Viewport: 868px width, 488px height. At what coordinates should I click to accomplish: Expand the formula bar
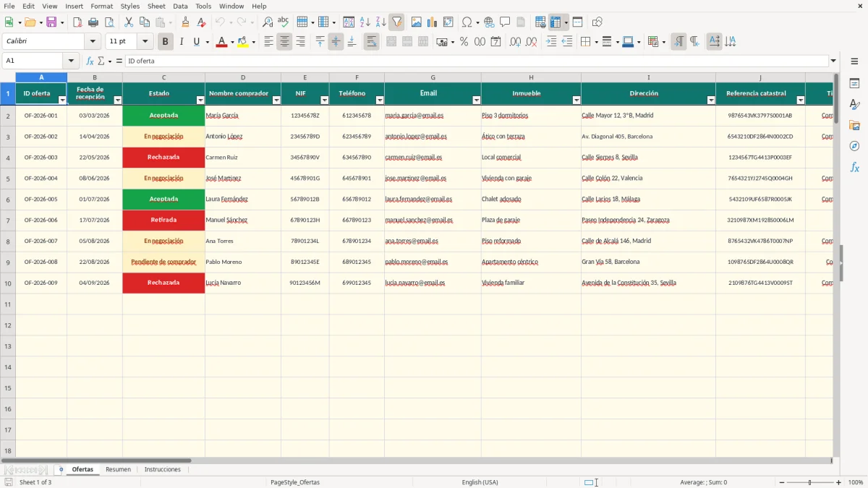(x=834, y=61)
